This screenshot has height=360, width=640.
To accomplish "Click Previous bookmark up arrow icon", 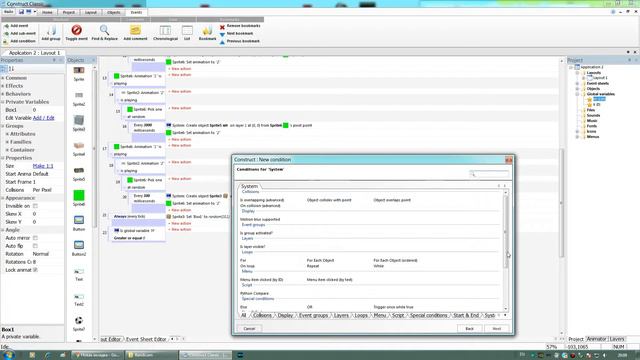I will tap(222, 42).
